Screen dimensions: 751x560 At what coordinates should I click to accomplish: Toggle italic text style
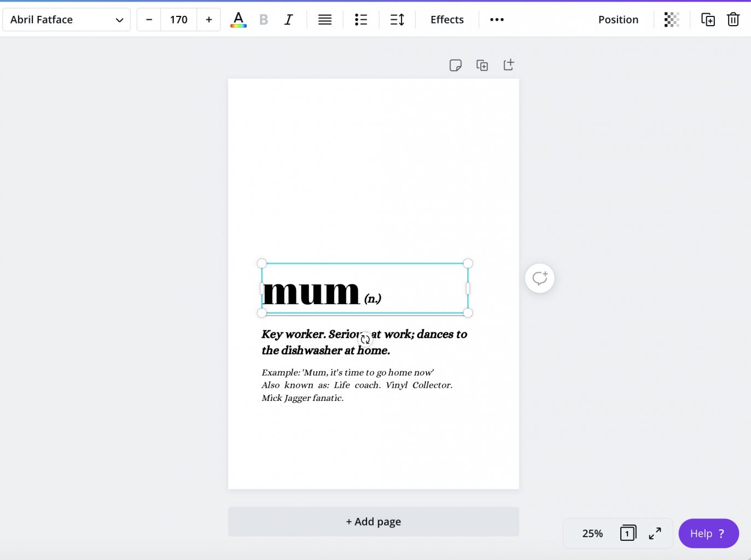pyautogui.click(x=288, y=20)
